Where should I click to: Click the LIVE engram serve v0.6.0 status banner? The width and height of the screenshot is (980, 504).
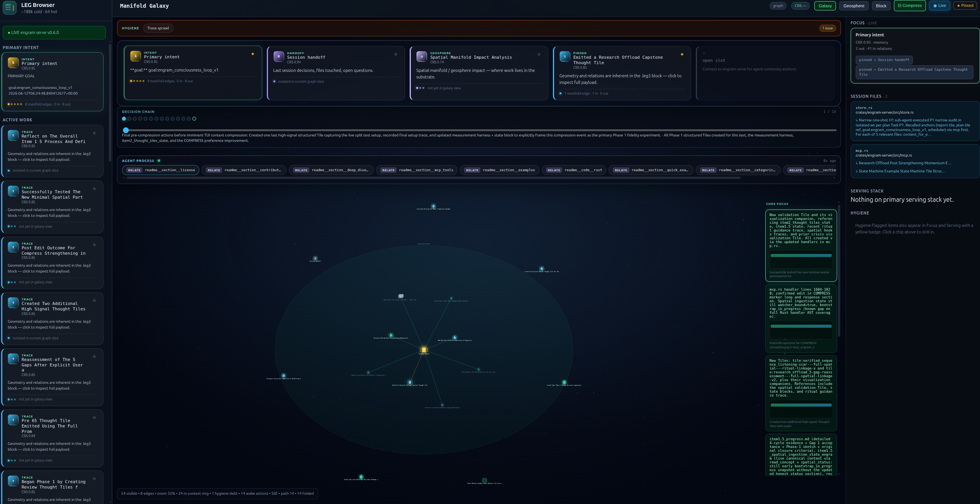click(54, 32)
